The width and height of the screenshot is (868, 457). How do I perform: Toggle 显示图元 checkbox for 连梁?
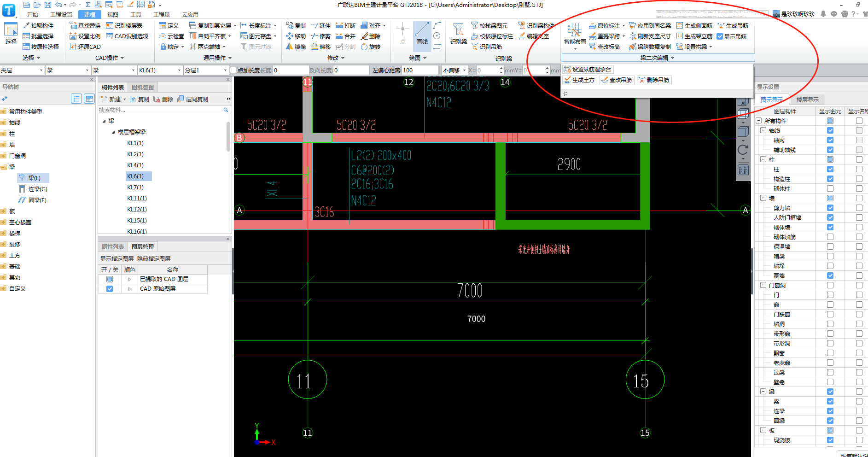[830, 411]
